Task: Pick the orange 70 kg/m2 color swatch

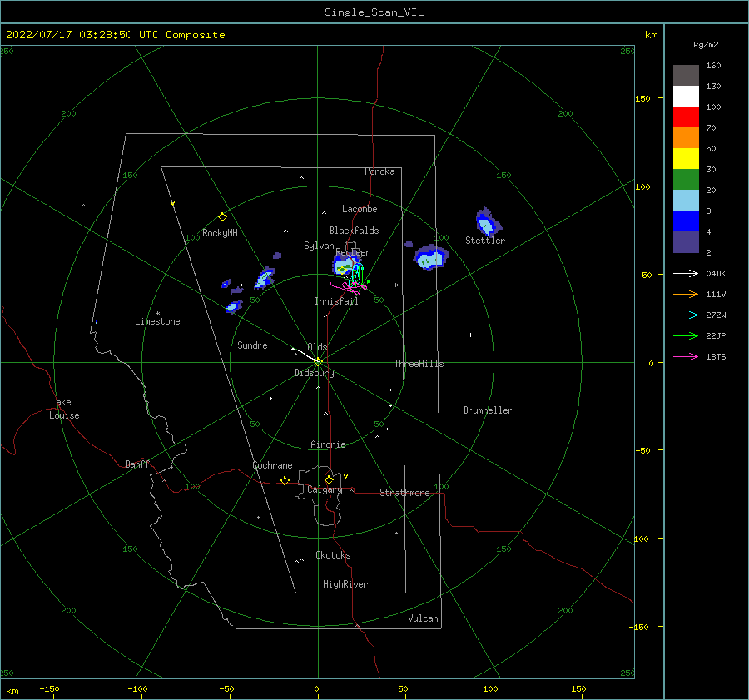Action: click(686, 138)
